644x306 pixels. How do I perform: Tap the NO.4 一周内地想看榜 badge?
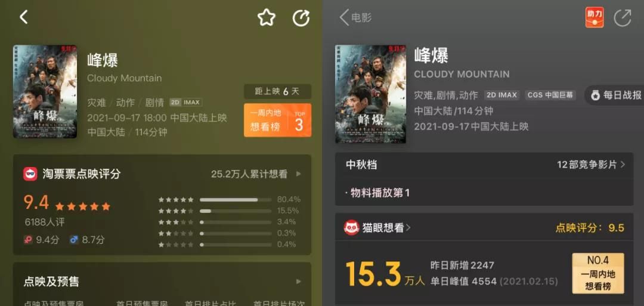(x=598, y=273)
